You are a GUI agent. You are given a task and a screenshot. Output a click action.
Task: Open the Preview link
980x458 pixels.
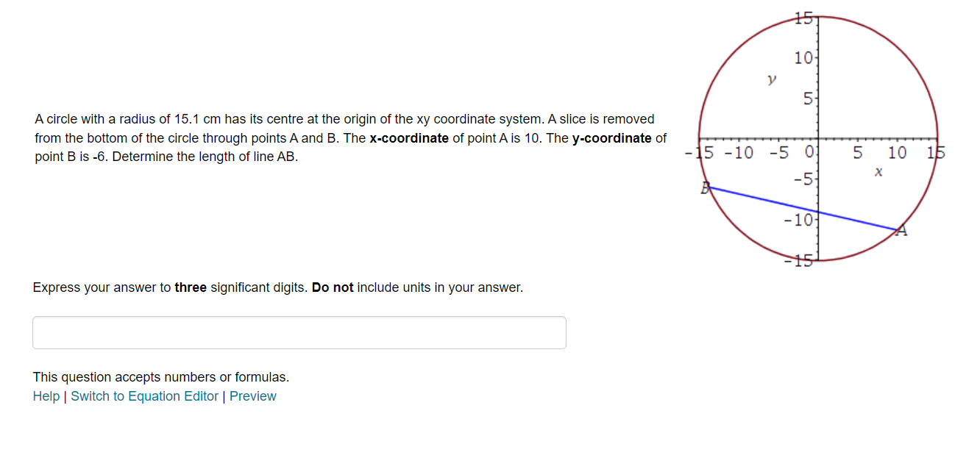point(253,396)
